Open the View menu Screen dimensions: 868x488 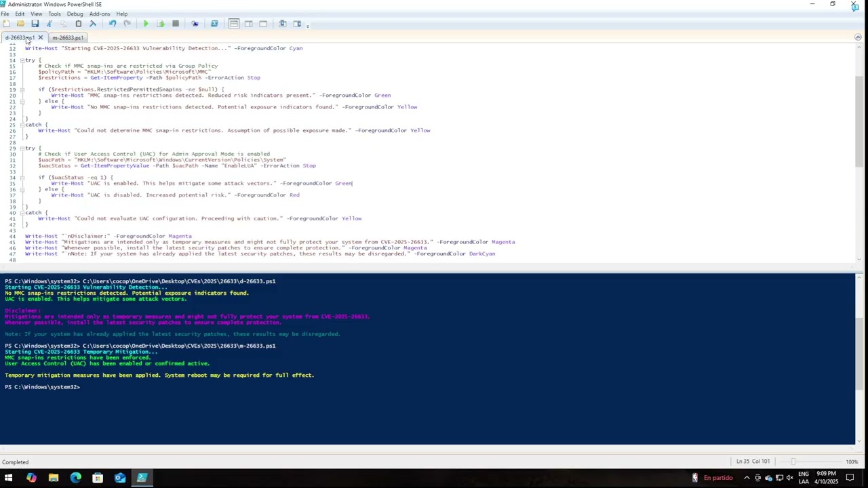point(36,14)
